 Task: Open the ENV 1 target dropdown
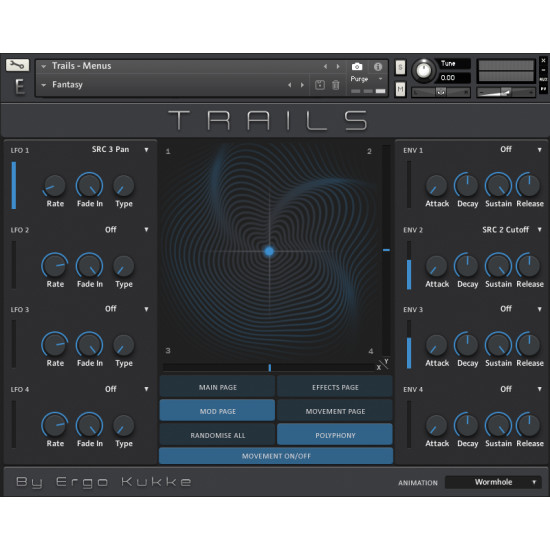(x=521, y=149)
